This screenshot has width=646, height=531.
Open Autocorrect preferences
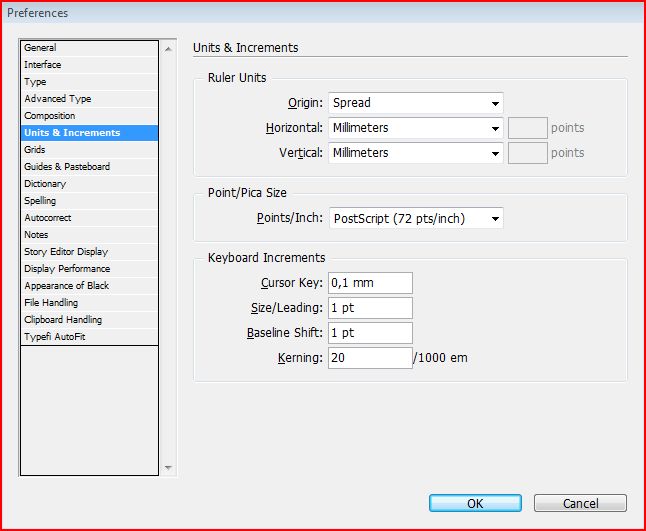click(x=89, y=218)
